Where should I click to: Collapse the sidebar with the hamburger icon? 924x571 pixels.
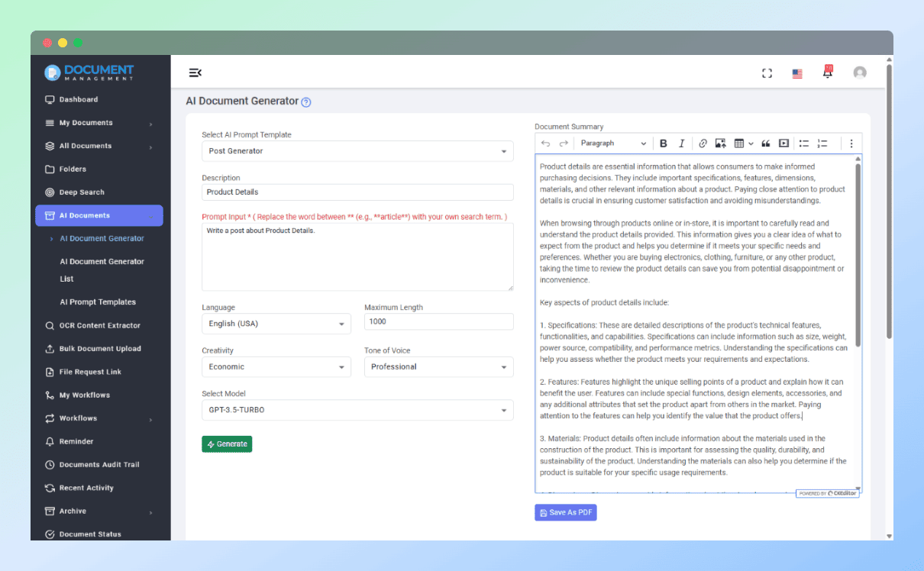click(195, 72)
